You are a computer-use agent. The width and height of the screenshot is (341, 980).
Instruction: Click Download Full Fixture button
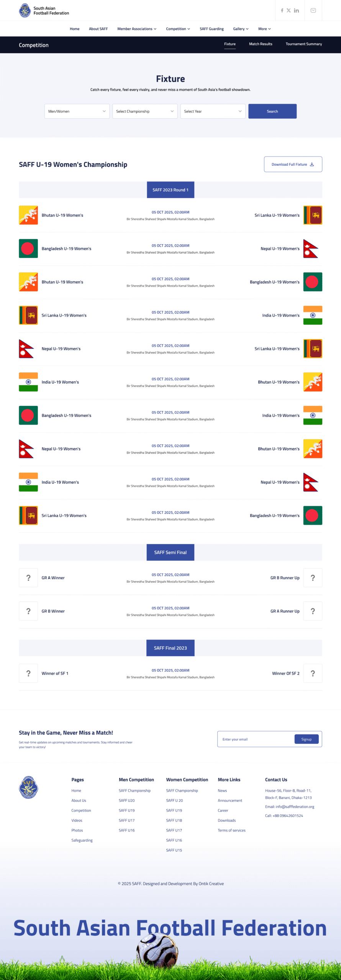coord(293,164)
